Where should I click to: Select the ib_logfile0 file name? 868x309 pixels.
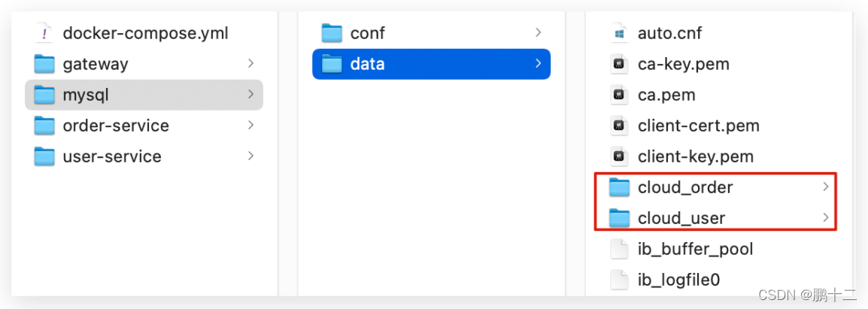pyautogui.click(x=678, y=280)
